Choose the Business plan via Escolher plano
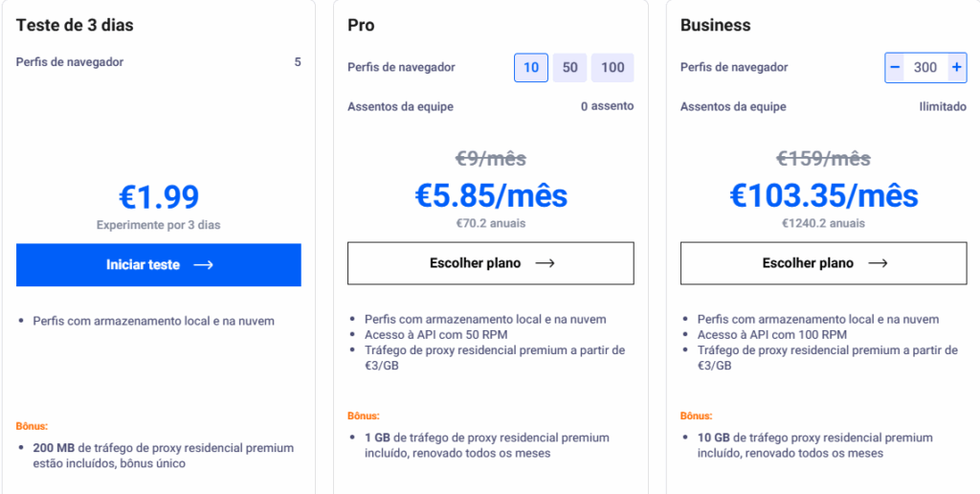 (823, 263)
